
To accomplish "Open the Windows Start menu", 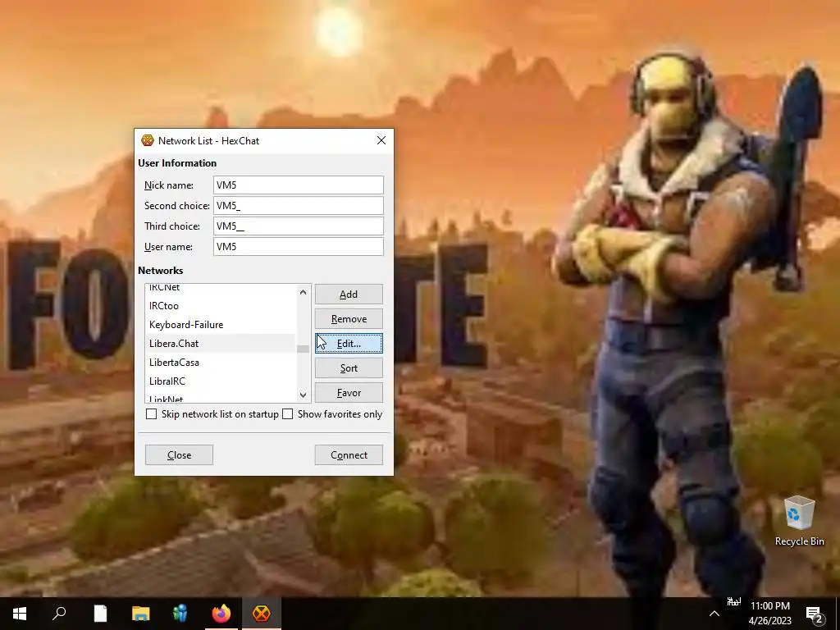I will point(20,614).
